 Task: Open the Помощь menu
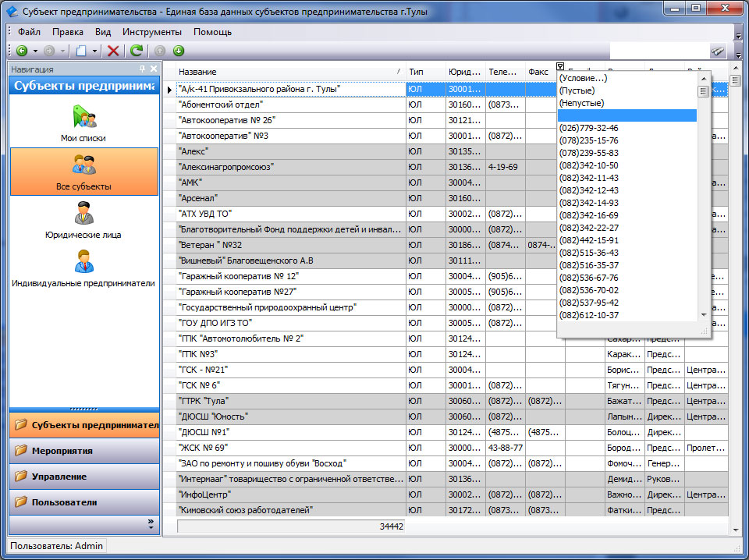click(x=212, y=32)
